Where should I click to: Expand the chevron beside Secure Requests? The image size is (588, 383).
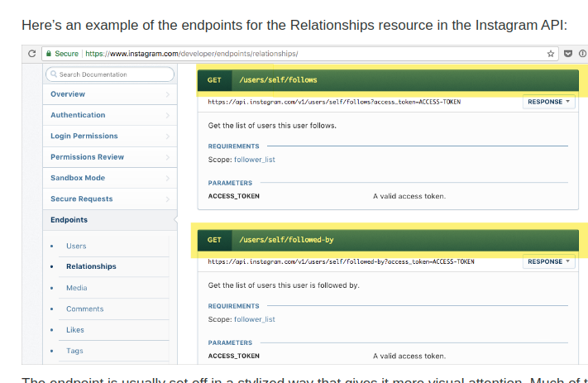click(168, 199)
